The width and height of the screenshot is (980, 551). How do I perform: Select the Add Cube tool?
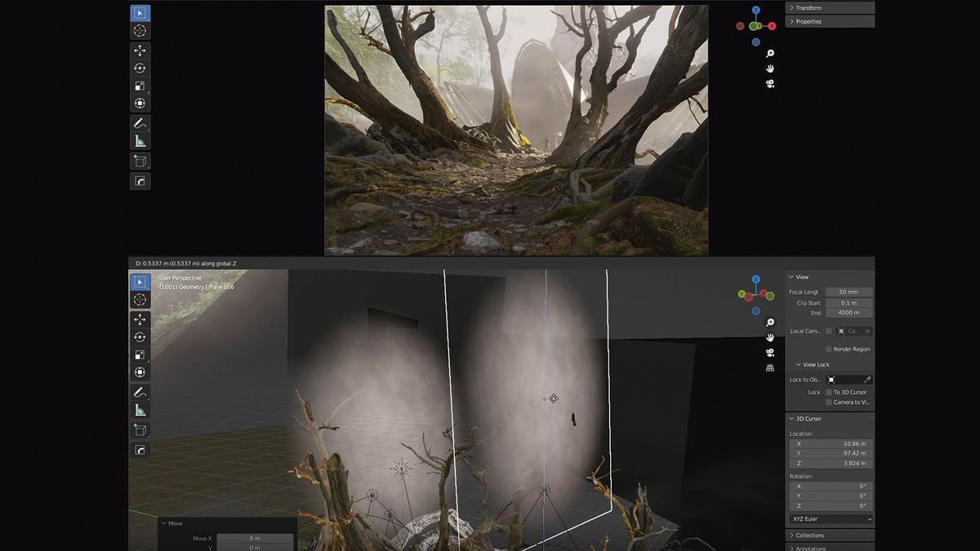pos(140,160)
